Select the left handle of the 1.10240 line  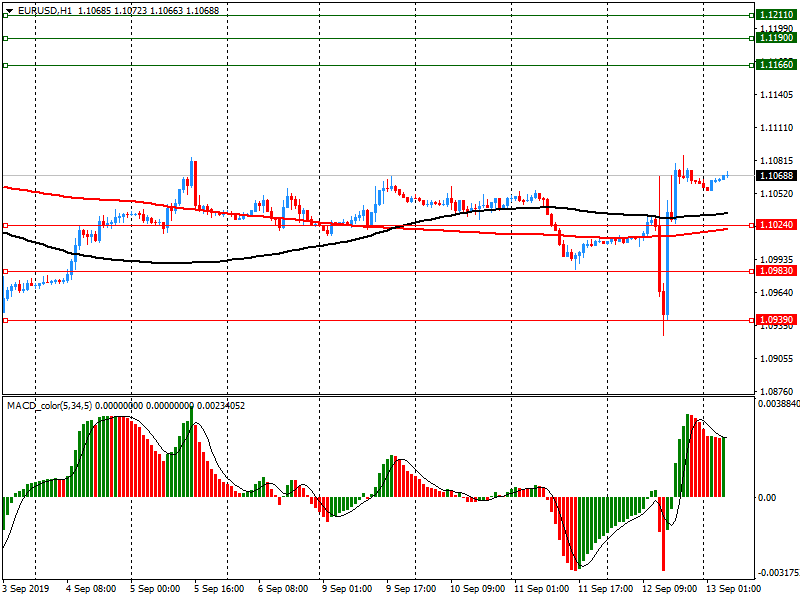[x=6, y=226]
